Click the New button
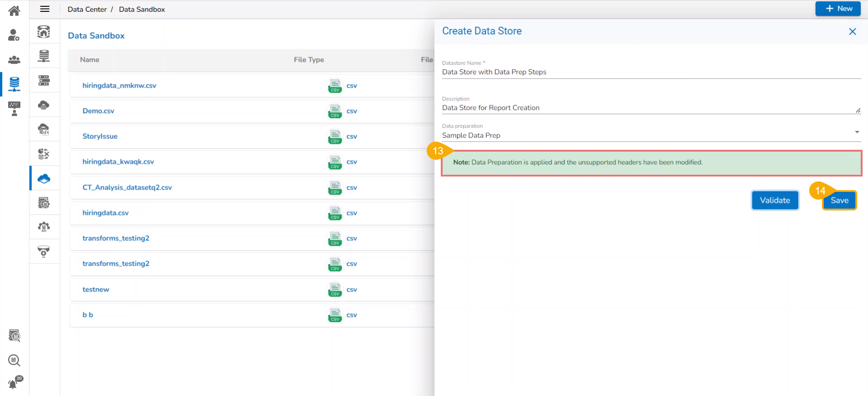Viewport: 868px width, 396px height. point(838,9)
